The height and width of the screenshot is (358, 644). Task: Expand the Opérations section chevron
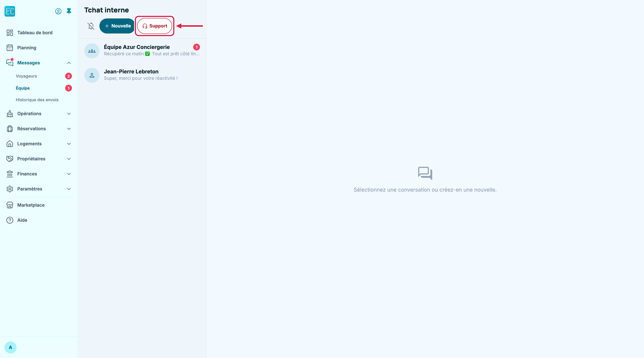point(69,114)
